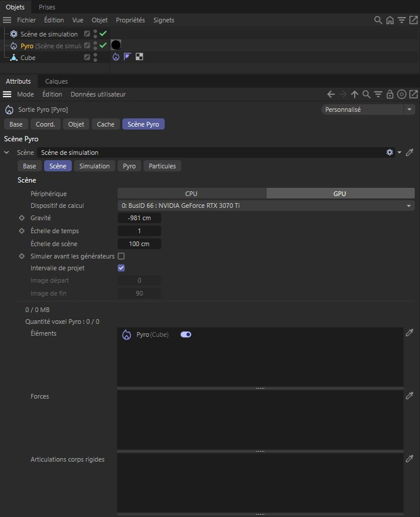Click the filter icon in the Objets panel

point(402,20)
